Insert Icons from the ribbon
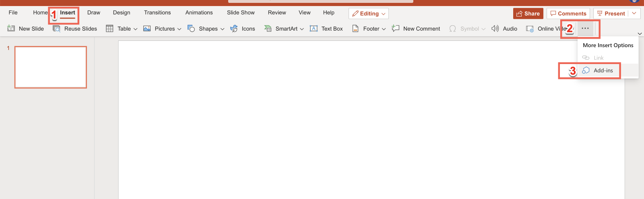 (243, 29)
